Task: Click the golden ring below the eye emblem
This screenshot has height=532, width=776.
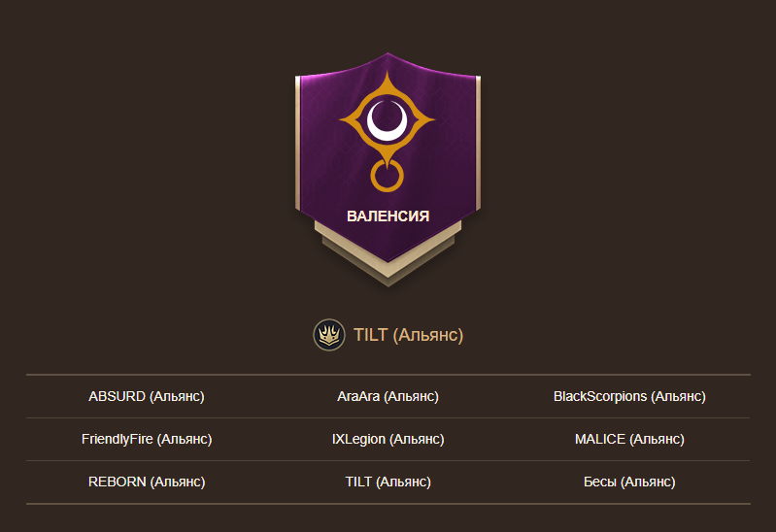Action: pyautogui.click(x=387, y=176)
